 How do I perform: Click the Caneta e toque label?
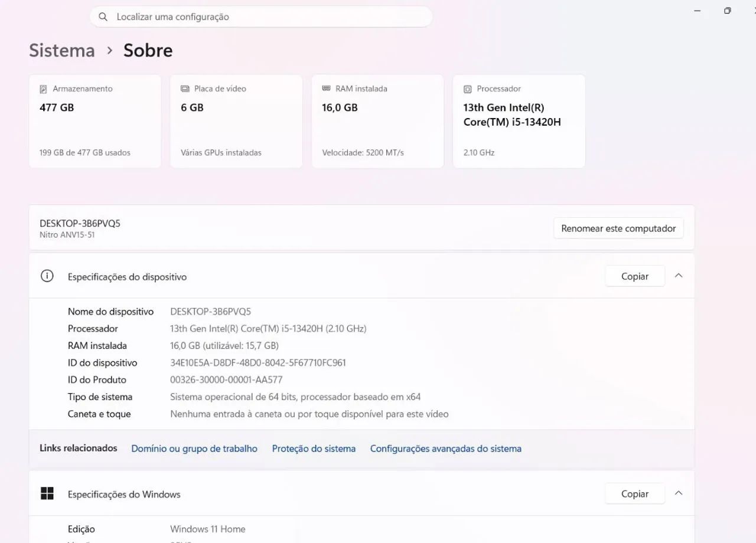[99, 414]
